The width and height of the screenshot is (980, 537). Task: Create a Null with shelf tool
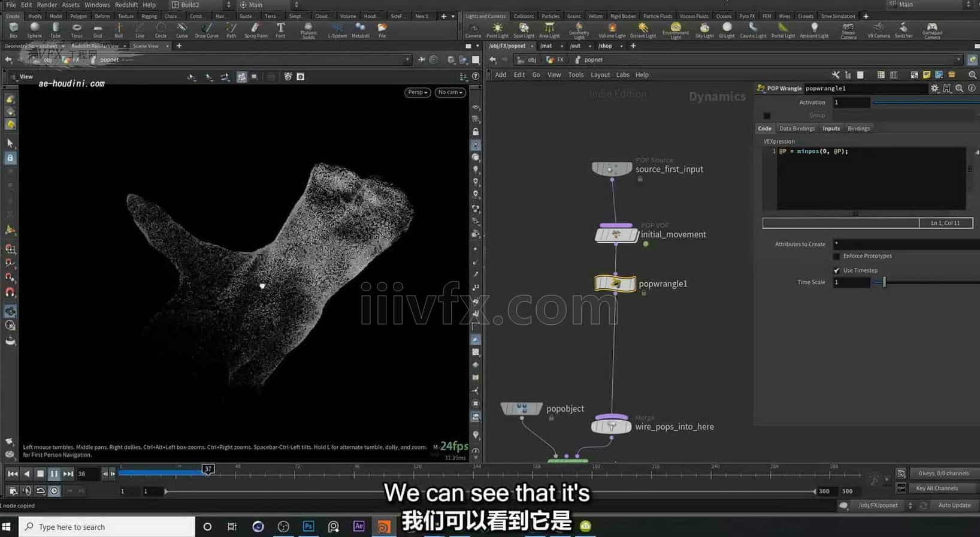coord(119,30)
